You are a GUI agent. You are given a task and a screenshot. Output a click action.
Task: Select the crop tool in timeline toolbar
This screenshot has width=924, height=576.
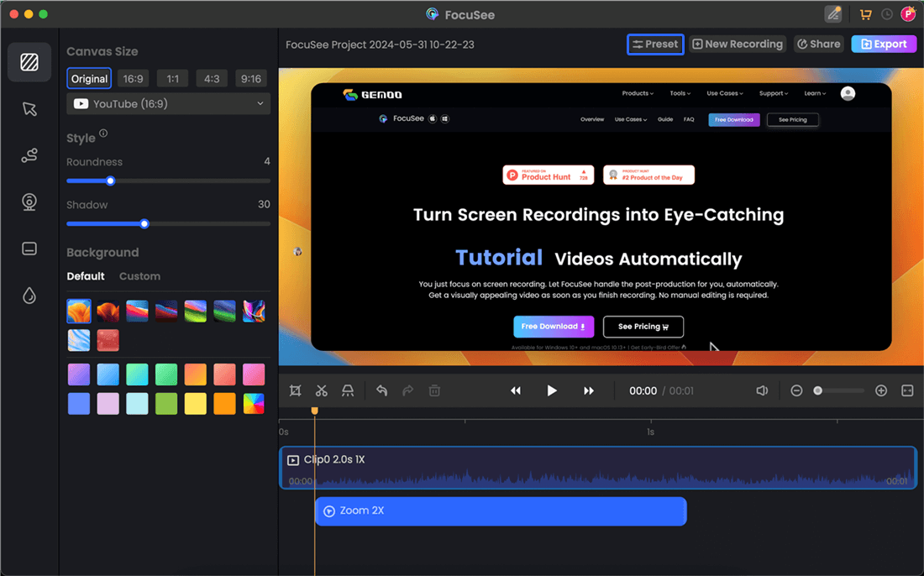pyautogui.click(x=295, y=390)
